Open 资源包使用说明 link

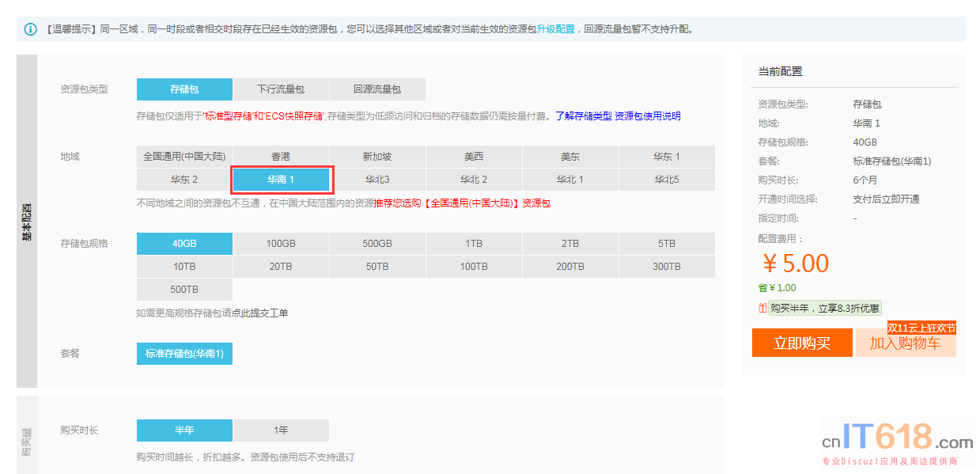pyautogui.click(x=648, y=116)
